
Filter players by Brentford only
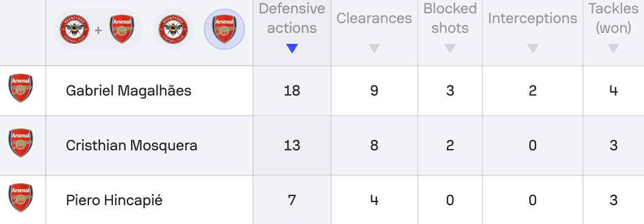pos(173,30)
